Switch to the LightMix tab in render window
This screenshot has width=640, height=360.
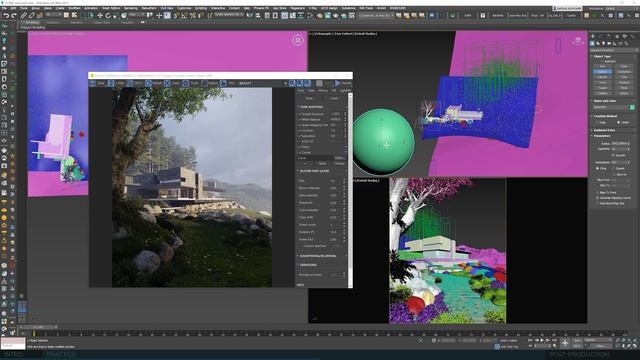click(345, 91)
